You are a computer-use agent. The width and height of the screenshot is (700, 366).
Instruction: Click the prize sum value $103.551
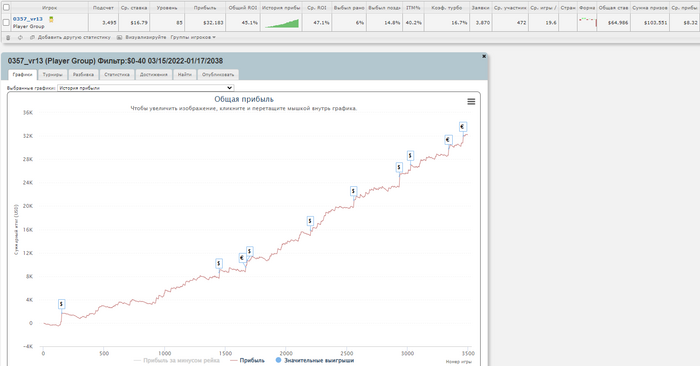click(655, 23)
